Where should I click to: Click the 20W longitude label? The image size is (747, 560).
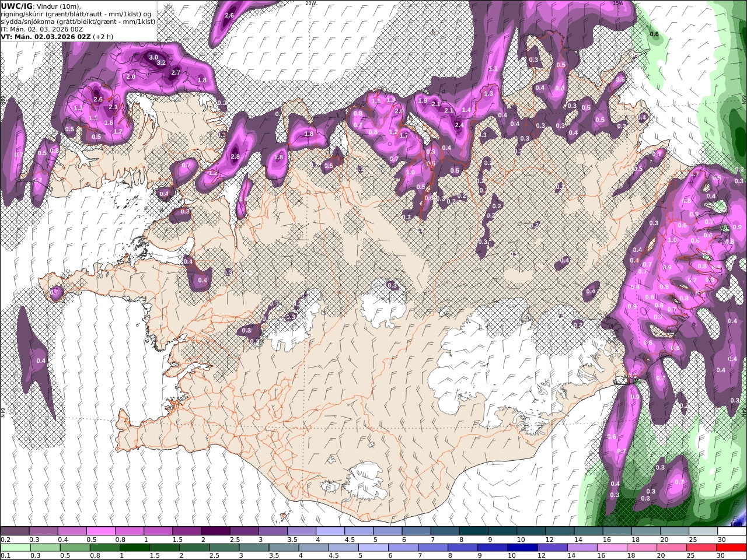(x=310, y=3)
